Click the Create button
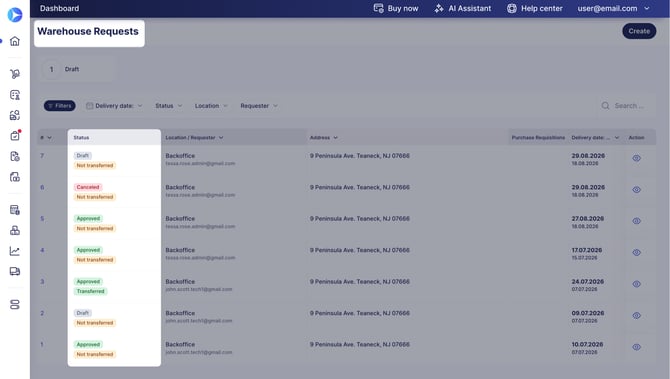 (639, 31)
